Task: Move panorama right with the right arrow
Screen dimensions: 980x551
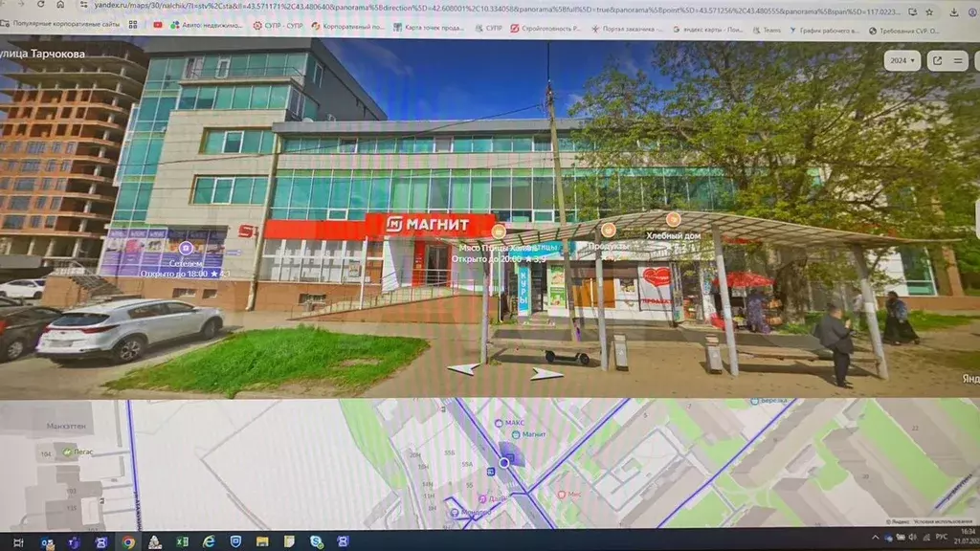Action: [x=546, y=374]
